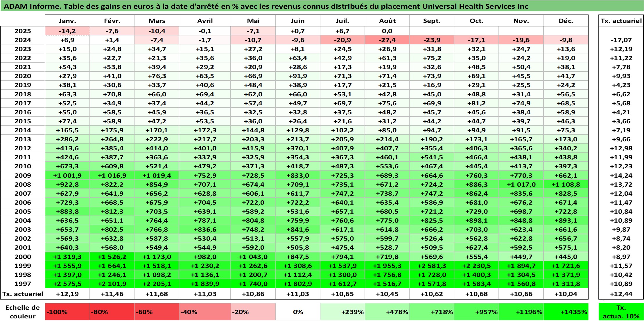Viewport: 644px width, 321px height.
Task: Click the Août column header
Action: click(x=387, y=21)
